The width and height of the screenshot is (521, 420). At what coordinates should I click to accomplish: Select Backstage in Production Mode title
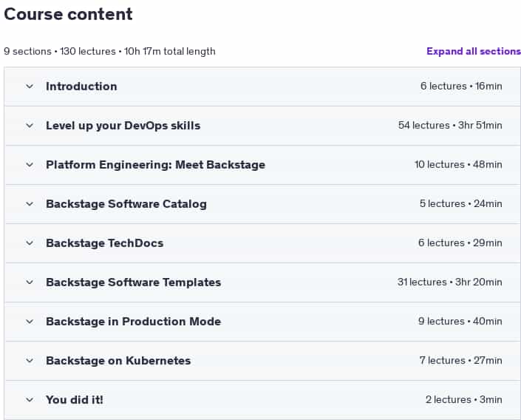[x=134, y=322]
